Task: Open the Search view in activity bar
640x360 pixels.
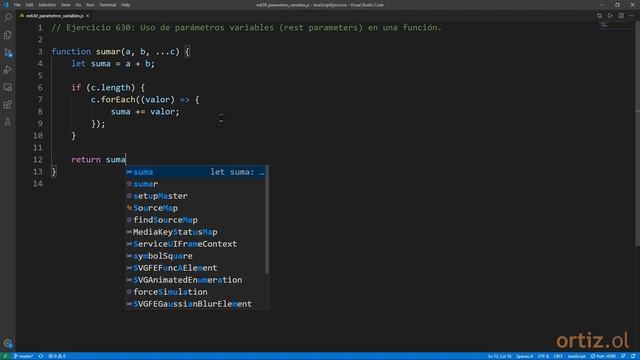Action: (x=8, y=18)
